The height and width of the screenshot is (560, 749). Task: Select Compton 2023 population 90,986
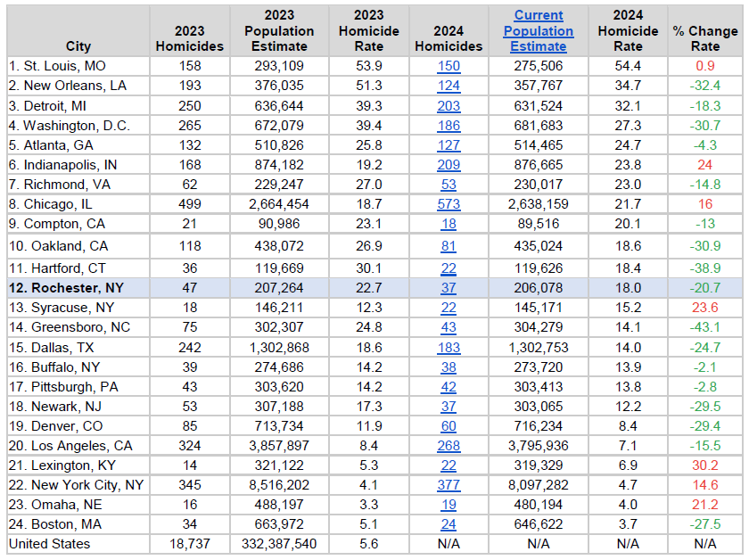point(279,224)
